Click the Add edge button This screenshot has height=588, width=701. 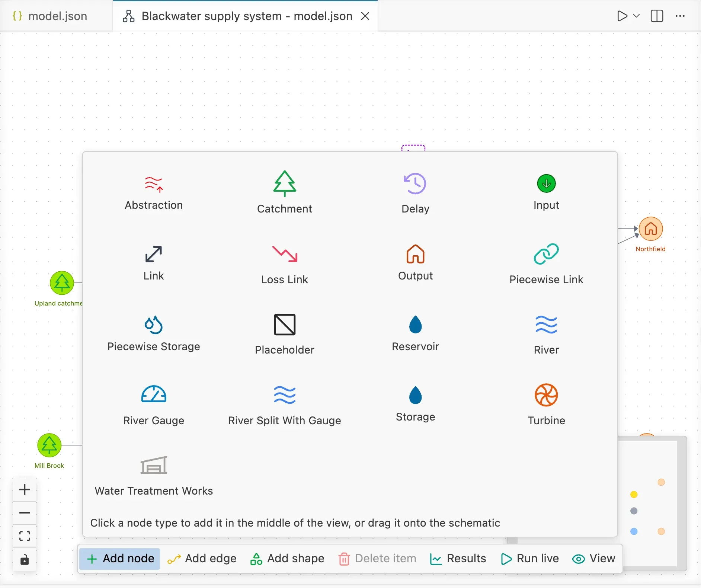point(202,559)
